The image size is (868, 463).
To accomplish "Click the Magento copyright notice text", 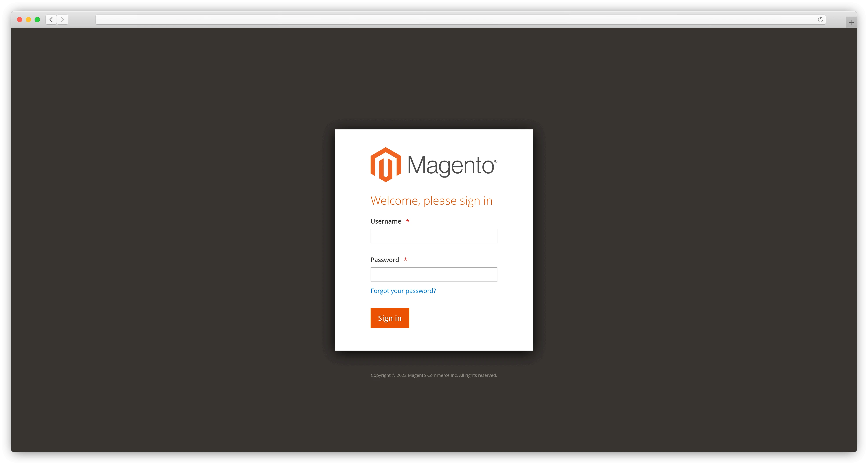I will coord(434,375).
